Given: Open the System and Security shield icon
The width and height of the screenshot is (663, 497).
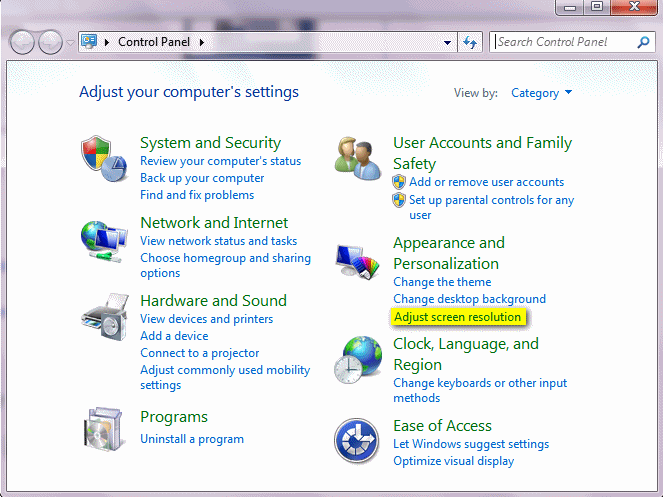Looking at the screenshot, I should click(x=104, y=159).
